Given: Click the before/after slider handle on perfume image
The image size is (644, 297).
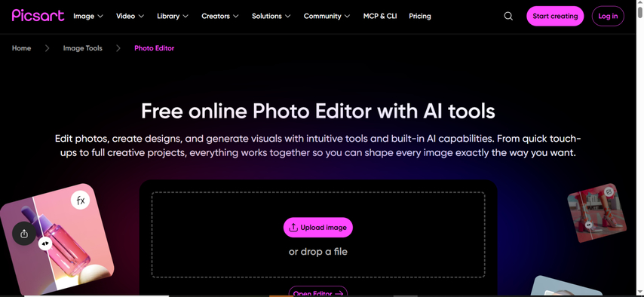Looking at the screenshot, I should 45,243.
